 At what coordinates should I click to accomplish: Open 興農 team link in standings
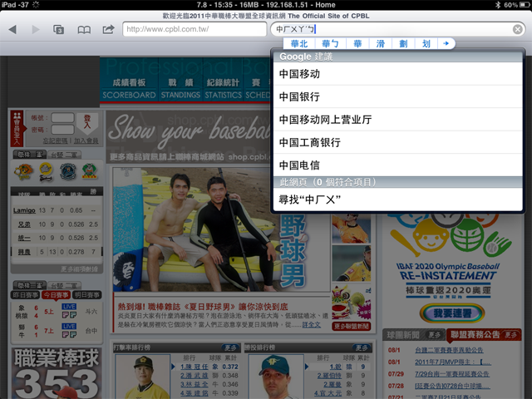[x=24, y=252]
